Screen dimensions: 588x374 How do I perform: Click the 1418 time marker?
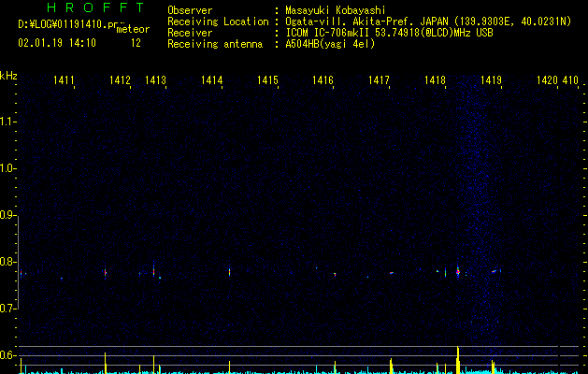(435, 79)
